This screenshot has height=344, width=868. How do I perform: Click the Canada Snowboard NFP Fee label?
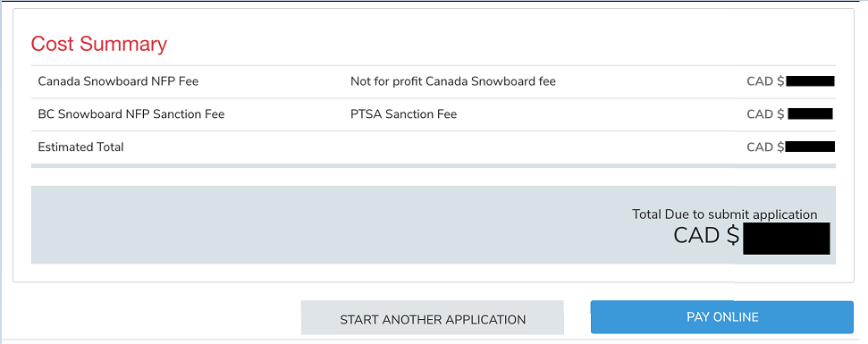point(118,82)
